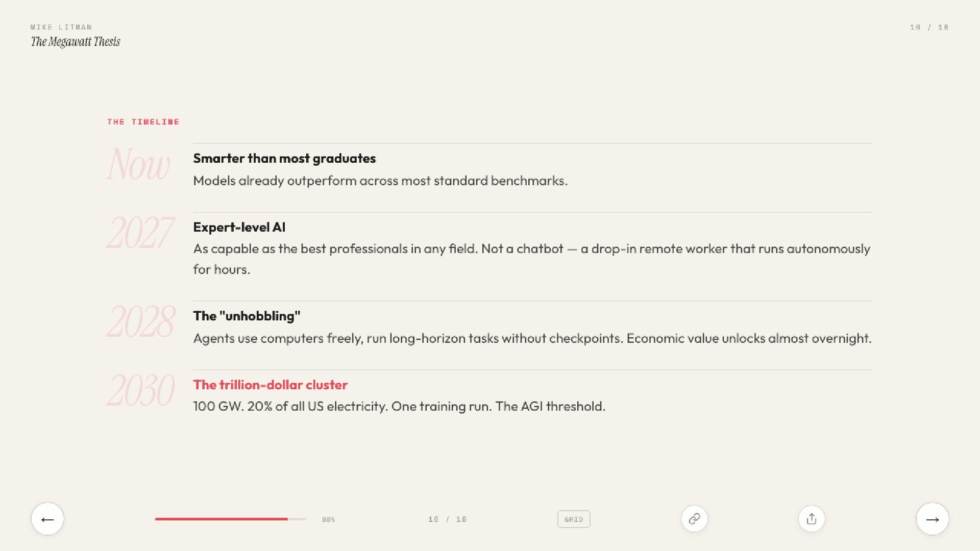Image resolution: width=980 pixels, height=551 pixels.
Task: Select the "Now" timeline marker
Action: [138, 164]
